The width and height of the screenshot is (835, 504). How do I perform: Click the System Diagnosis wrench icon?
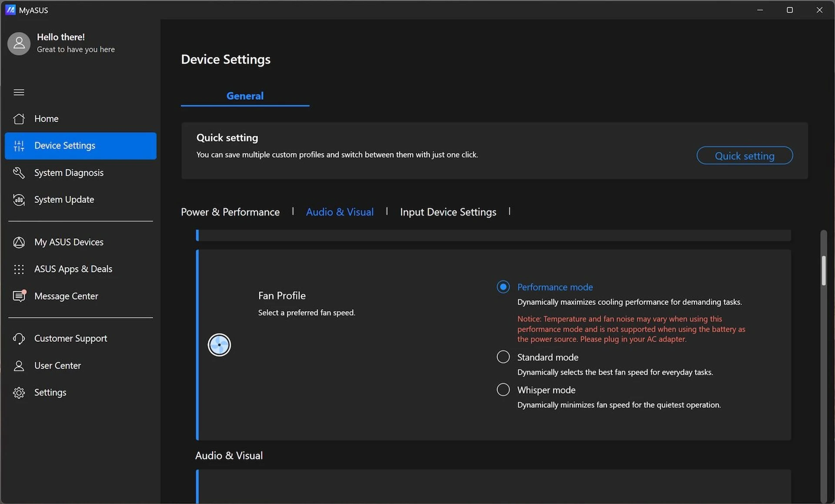pyautogui.click(x=19, y=173)
